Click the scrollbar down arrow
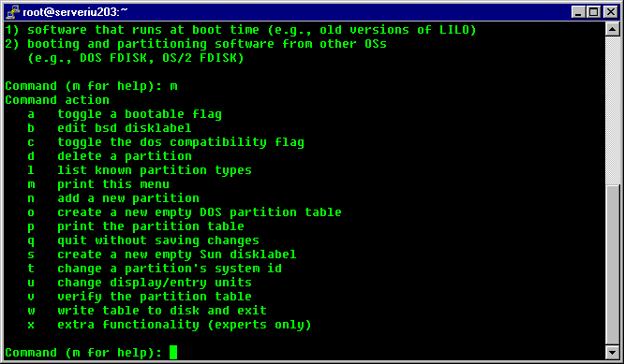The width and height of the screenshot is (624, 364). pyautogui.click(x=612, y=352)
